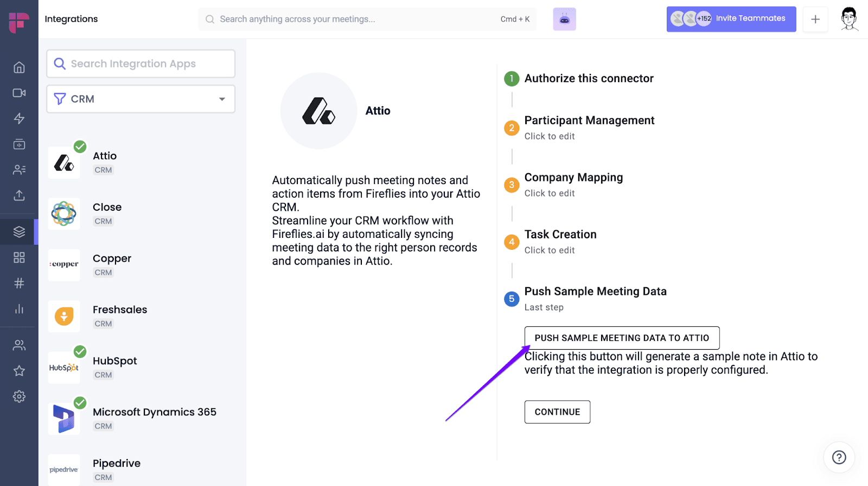868x486 pixels.
Task: Select the Pipedrive name in app list
Action: pyautogui.click(x=117, y=463)
